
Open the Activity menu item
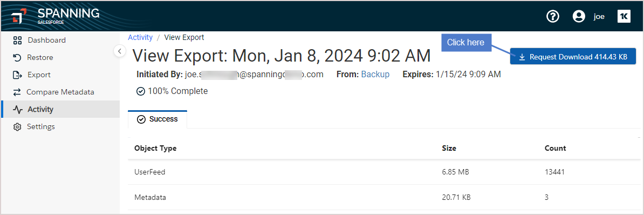(x=60, y=109)
